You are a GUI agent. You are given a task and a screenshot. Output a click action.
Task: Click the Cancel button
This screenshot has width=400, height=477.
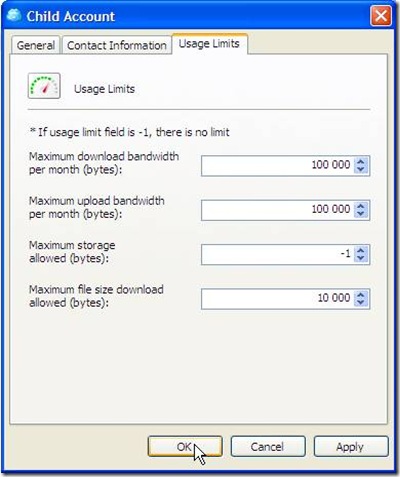point(268,446)
